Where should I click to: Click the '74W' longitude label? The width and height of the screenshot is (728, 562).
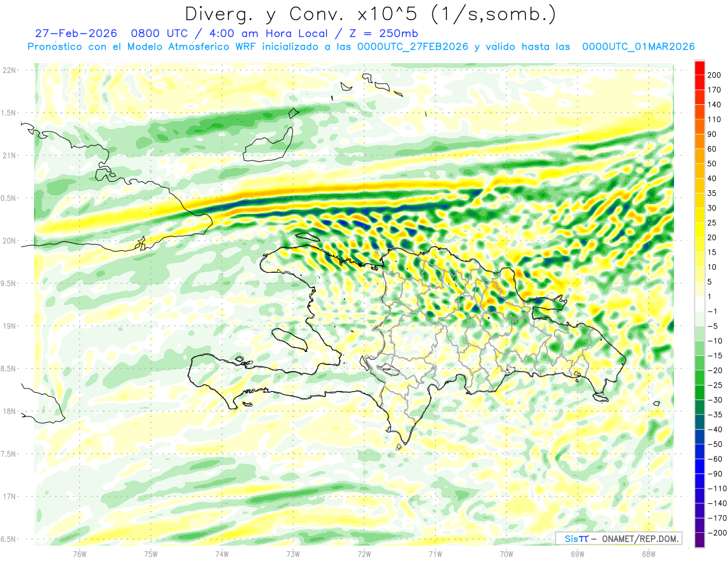221,554
